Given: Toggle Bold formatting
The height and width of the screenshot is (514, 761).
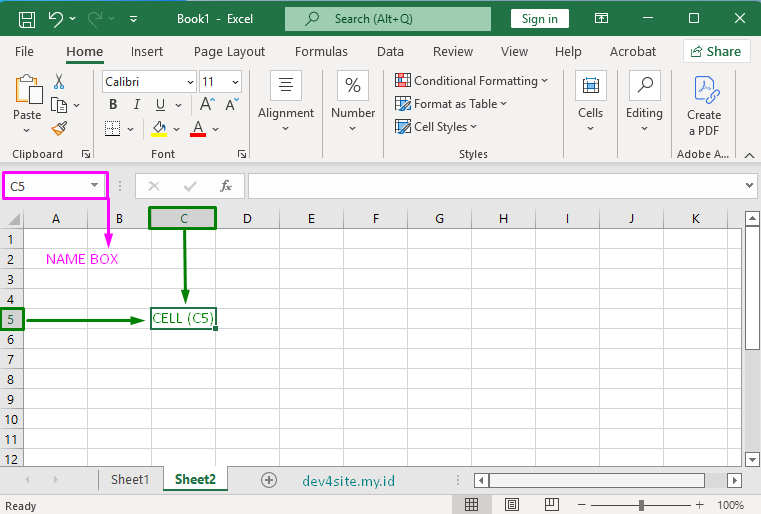Looking at the screenshot, I should [x=111, y=105].
